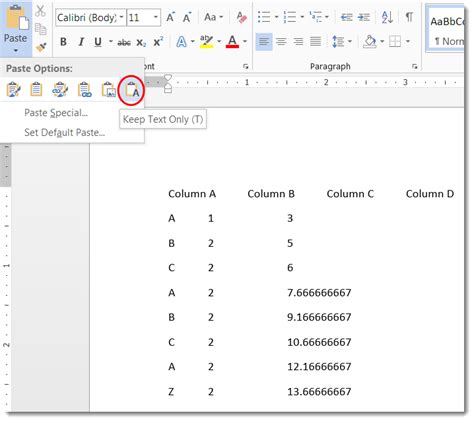Image resolution: width=474 pixels, height=421 pixels.
Task: Click the Format Painter brush
Action: 41,47
